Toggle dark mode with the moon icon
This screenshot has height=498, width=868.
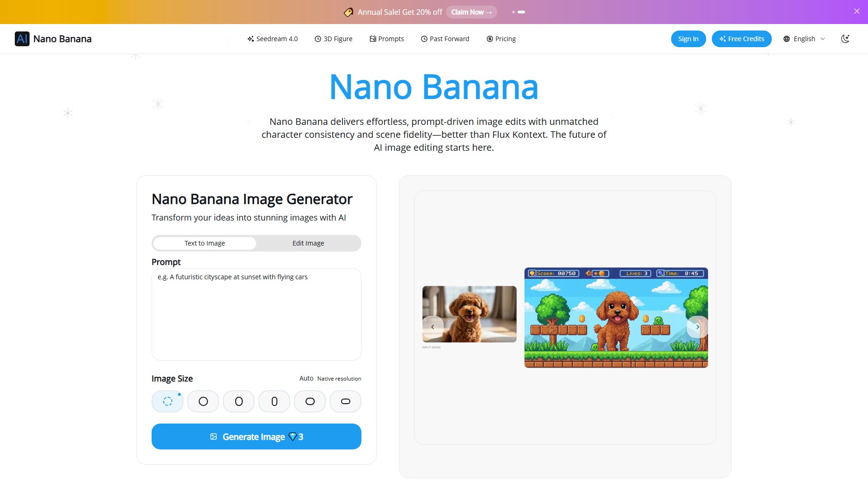click(x=845, y=39)
